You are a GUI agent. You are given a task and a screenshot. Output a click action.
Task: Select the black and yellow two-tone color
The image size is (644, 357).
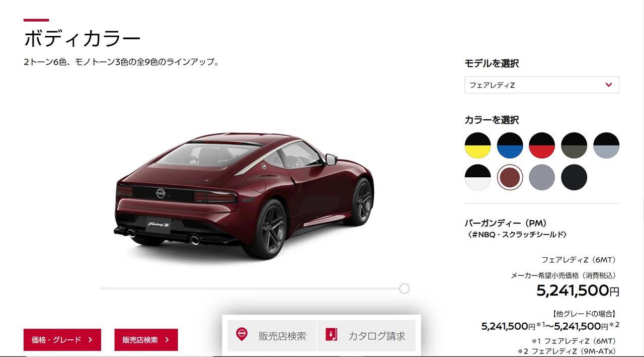point(477,146)
